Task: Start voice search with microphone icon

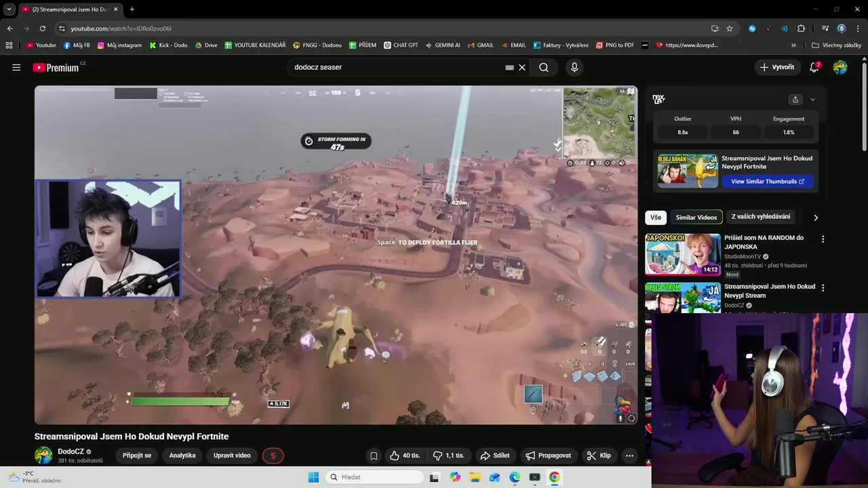Action: tap(574, 67)
